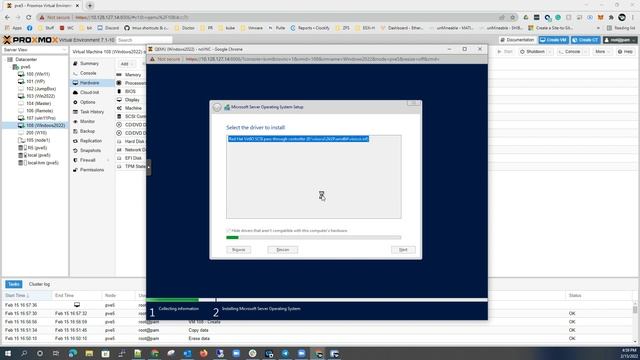Select the Red Hat VirtIO SCSI driver entry

298,139
